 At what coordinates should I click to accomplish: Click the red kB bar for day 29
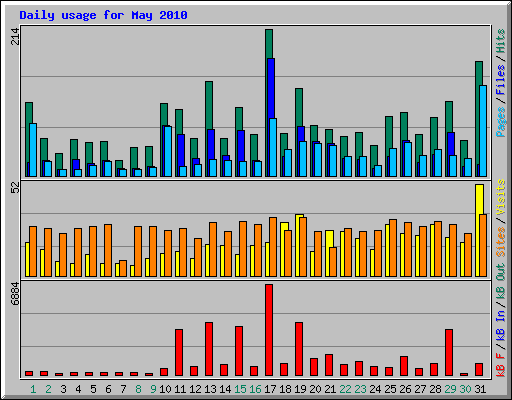(x=449, y=353)
